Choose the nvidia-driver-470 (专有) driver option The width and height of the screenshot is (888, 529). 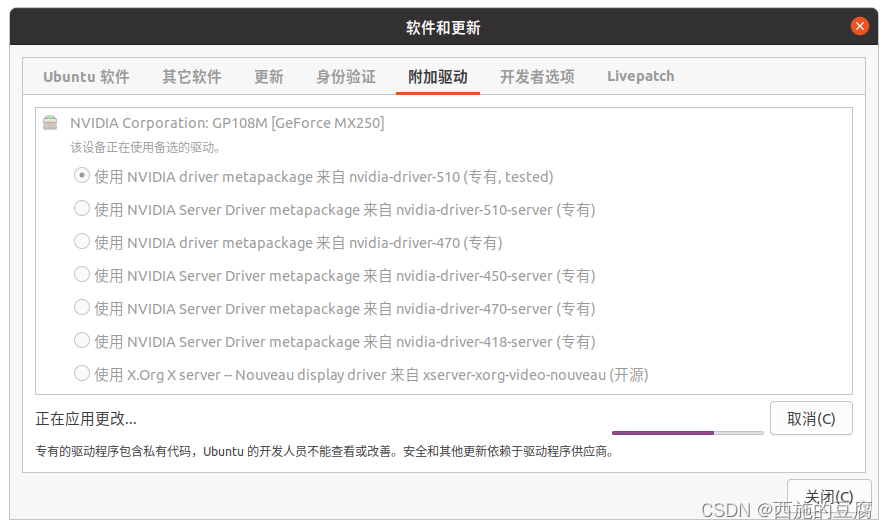[82, 241]
